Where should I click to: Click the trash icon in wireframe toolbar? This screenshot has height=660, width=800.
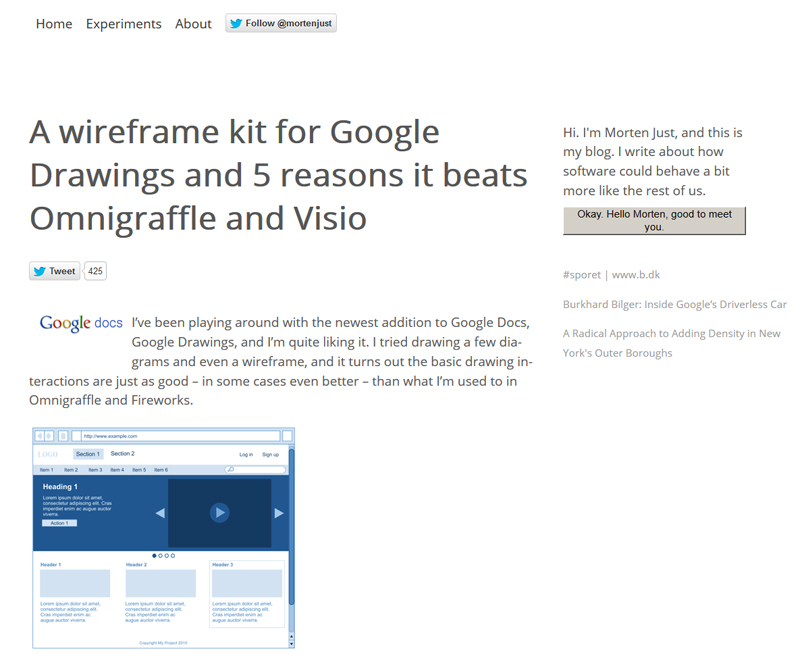click(x=63, y=436)
